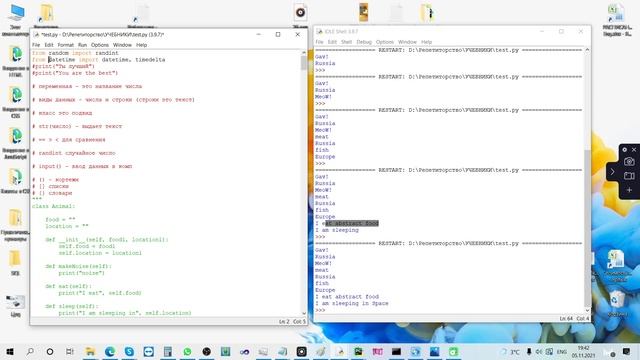640x360 pixels.
Task: Click scroll-up arrow in IDLE Shell
Action: point(587,50)
